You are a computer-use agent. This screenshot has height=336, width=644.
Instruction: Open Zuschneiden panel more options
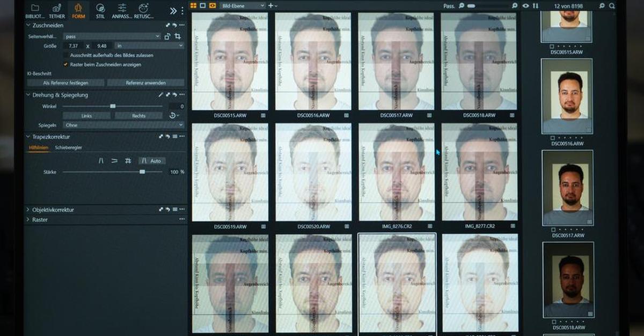[x=182, y=25]
